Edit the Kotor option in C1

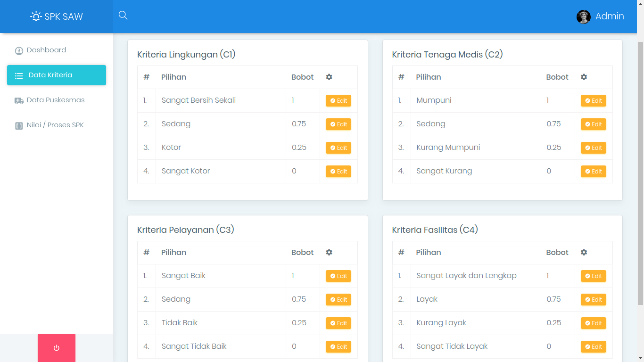pos(339,148)
